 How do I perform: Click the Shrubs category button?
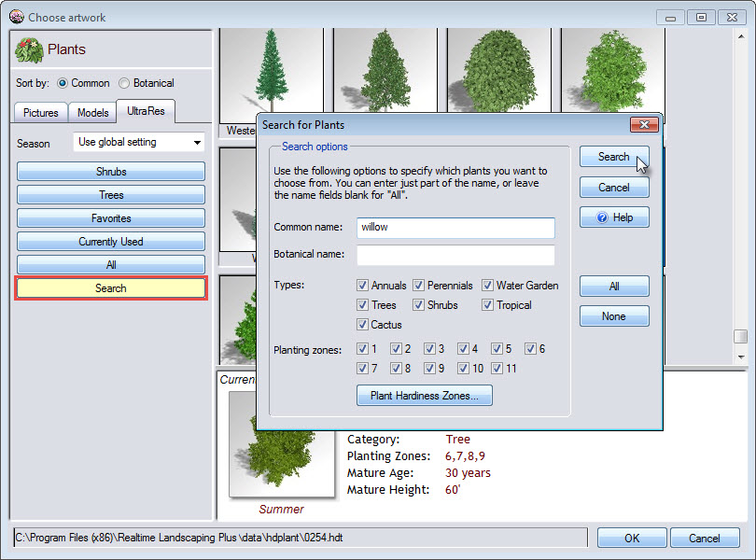tap(111, 172)
